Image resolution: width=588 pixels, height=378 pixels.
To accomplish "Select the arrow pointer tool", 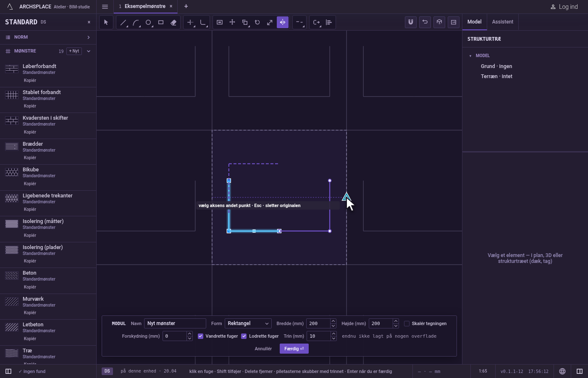I will point(106,22).
